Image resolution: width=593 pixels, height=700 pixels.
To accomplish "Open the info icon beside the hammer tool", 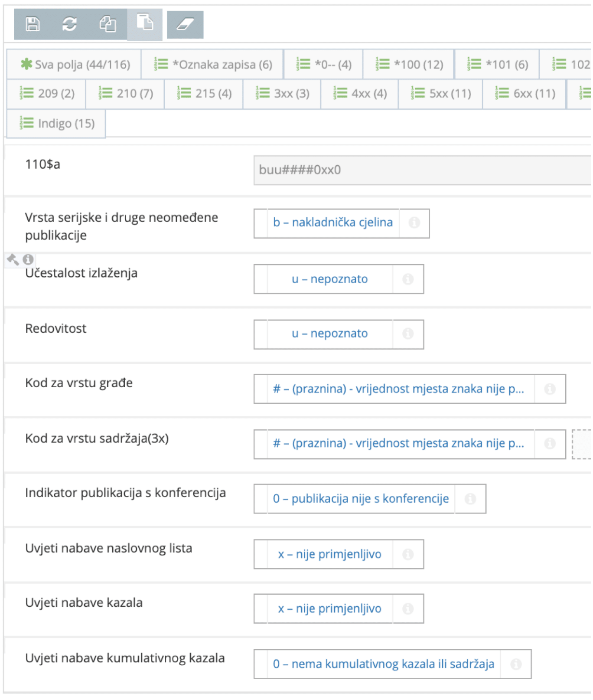I will click(27, 259).
